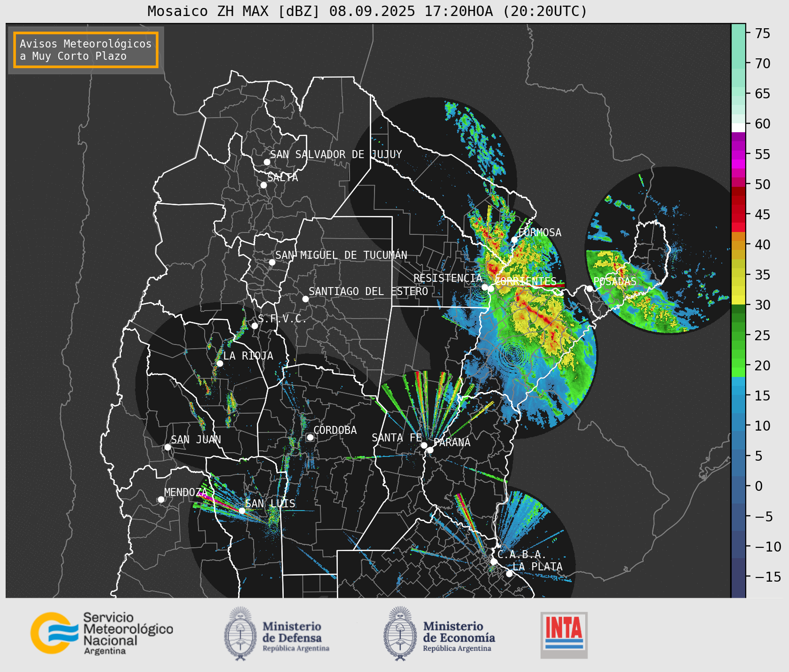The image size is (789, 672).
Task: Click the "SAN SALVADOR DE JUJUY" label
Action: (336, 154)
